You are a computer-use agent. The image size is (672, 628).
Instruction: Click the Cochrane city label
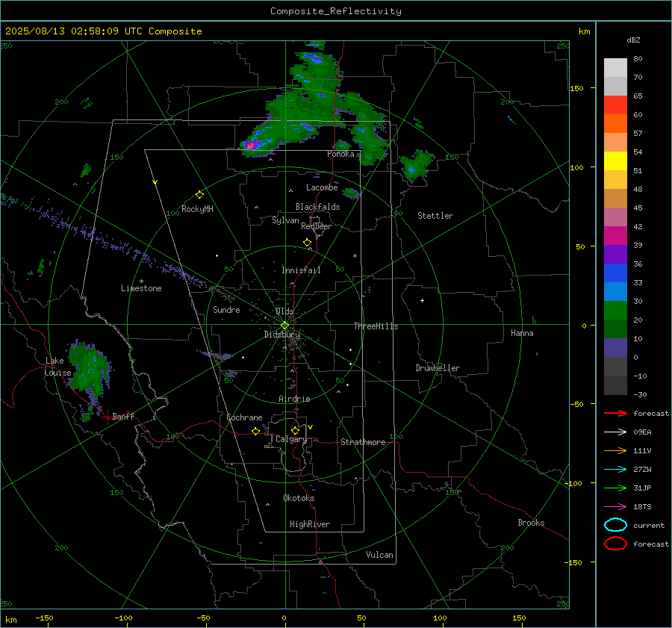point(244,417)
